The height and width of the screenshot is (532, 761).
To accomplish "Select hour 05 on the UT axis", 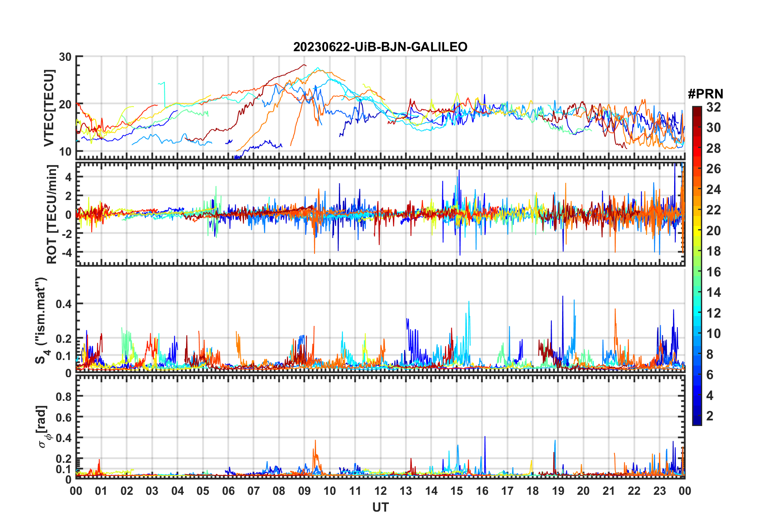I will pos(203,491).
